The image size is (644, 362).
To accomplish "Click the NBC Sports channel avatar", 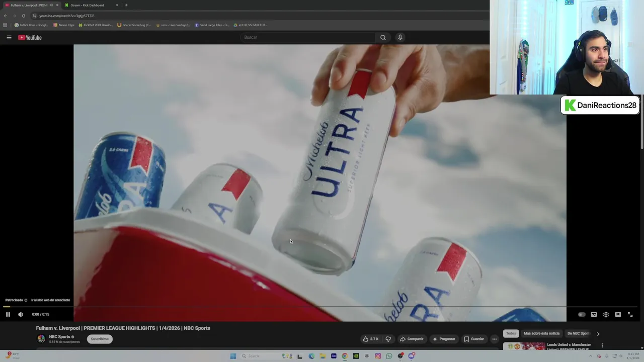I will pyautogui.click(x=41, y=339).
